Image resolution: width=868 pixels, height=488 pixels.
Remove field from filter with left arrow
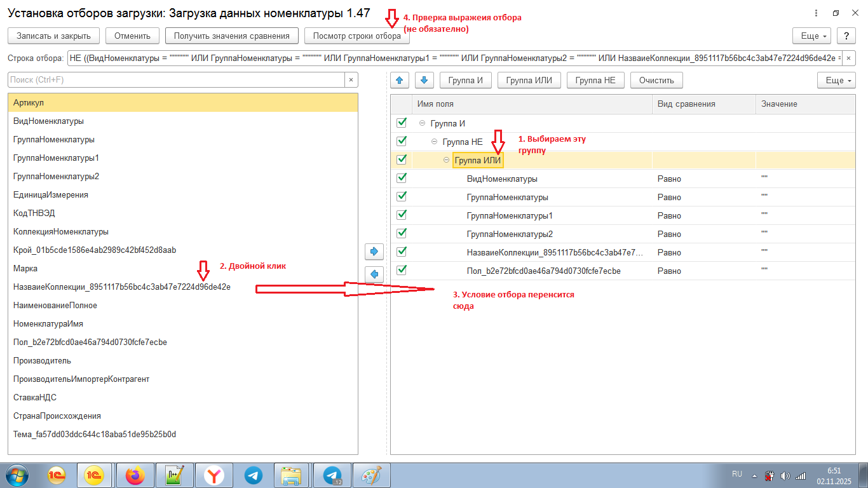[x=374, y=274]
